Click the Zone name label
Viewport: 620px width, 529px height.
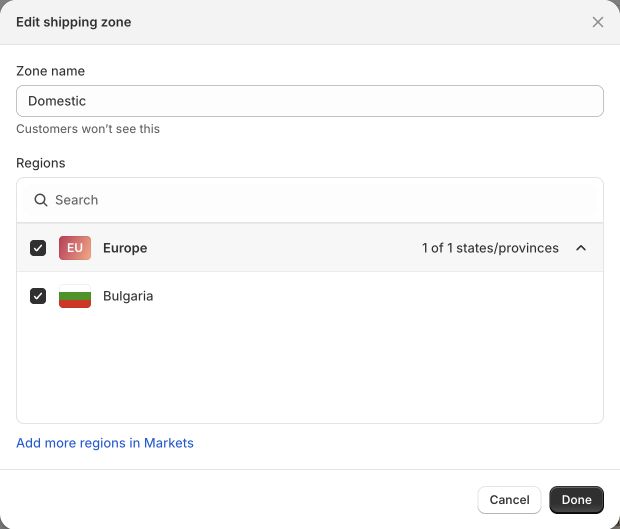[x=50, y=71]
